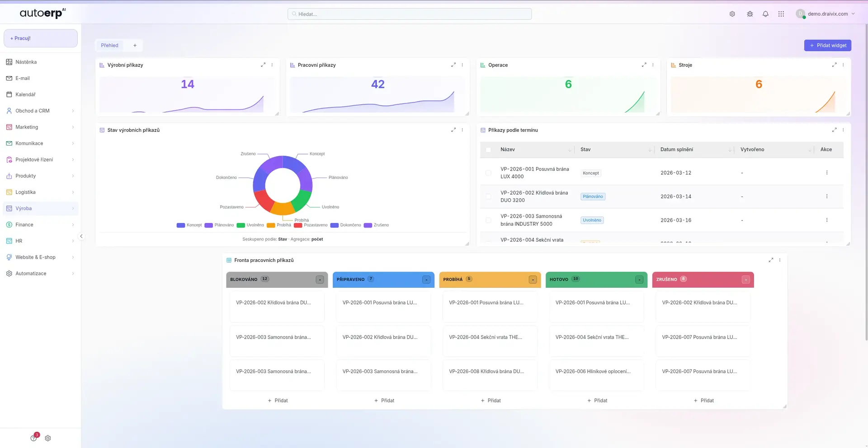Open notifications bell icon

pos(765,14)
